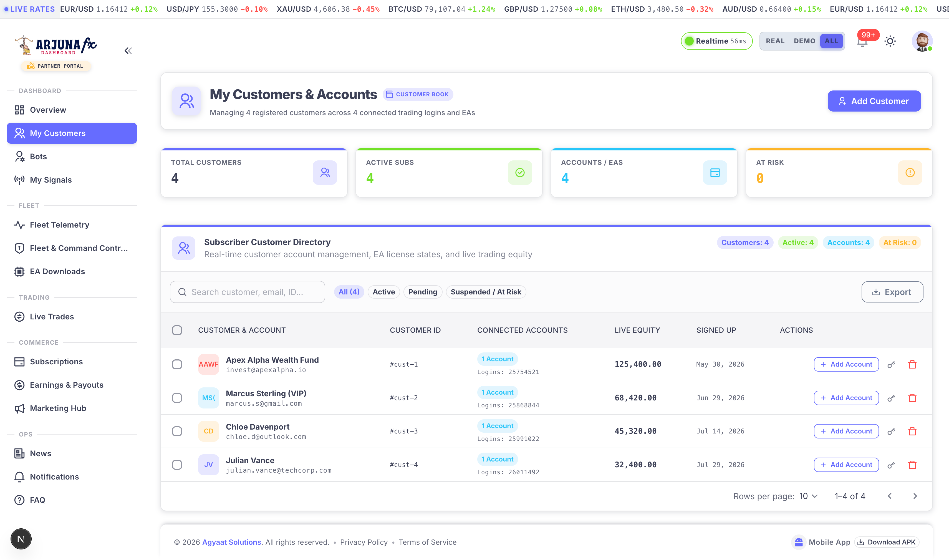Viewport: 949px width, 560px height.
Task: Focus the Search customer input field
Action: (248, 292)
